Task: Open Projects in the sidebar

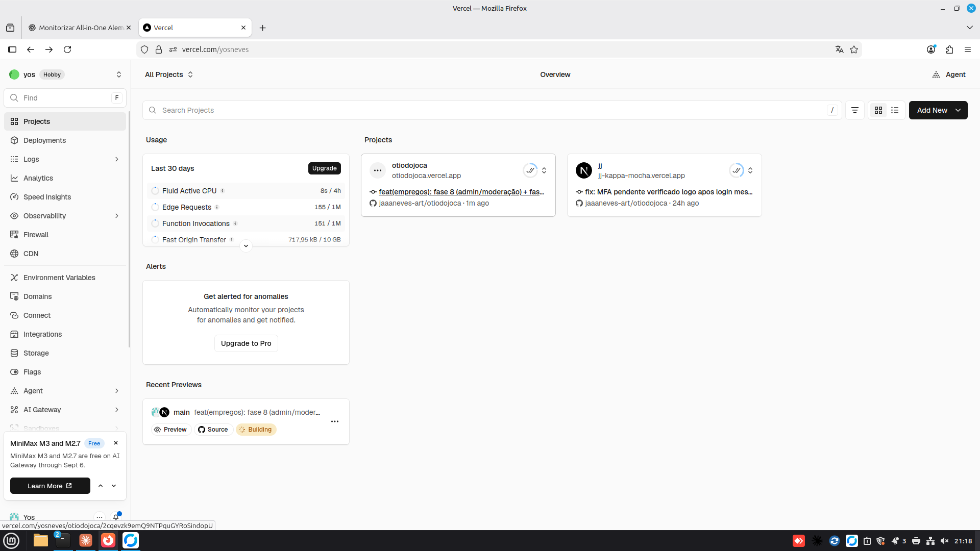Action: click(x=65, y=121)
